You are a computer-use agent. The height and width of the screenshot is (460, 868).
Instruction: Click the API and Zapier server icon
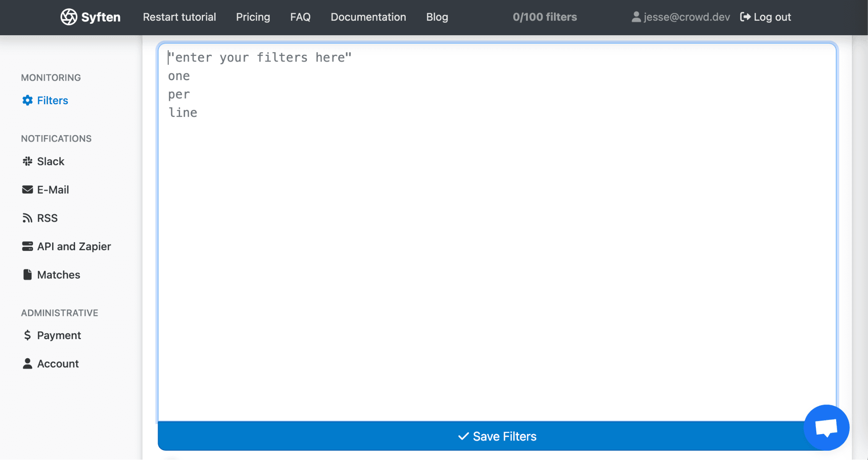point(28,246)
